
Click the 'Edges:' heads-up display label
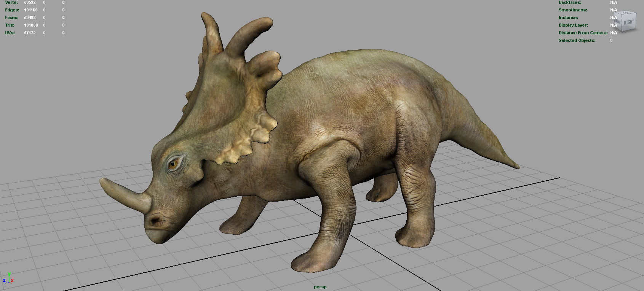pos(12,10)
